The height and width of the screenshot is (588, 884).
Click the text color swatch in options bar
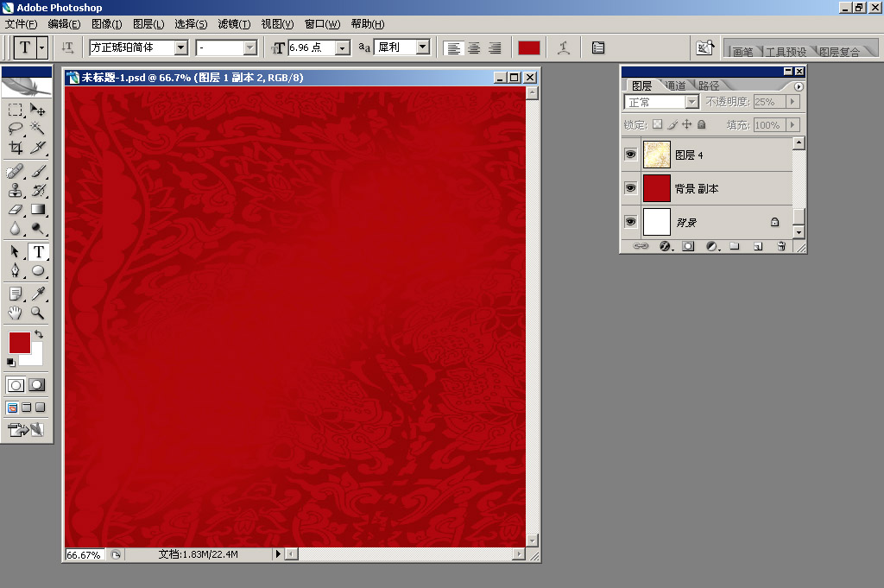529,47
